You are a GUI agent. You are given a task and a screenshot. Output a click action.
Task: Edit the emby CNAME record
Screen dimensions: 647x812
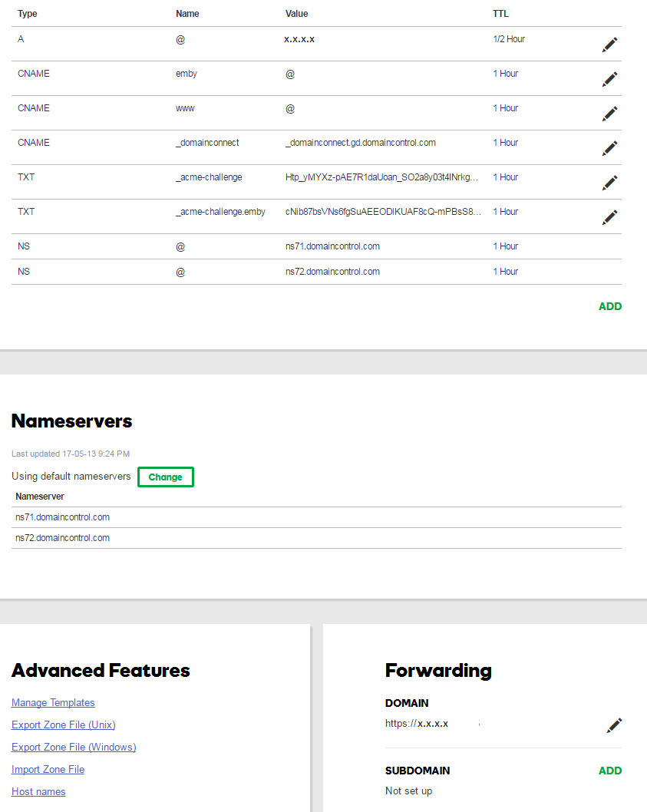click(x=609, y=79)
